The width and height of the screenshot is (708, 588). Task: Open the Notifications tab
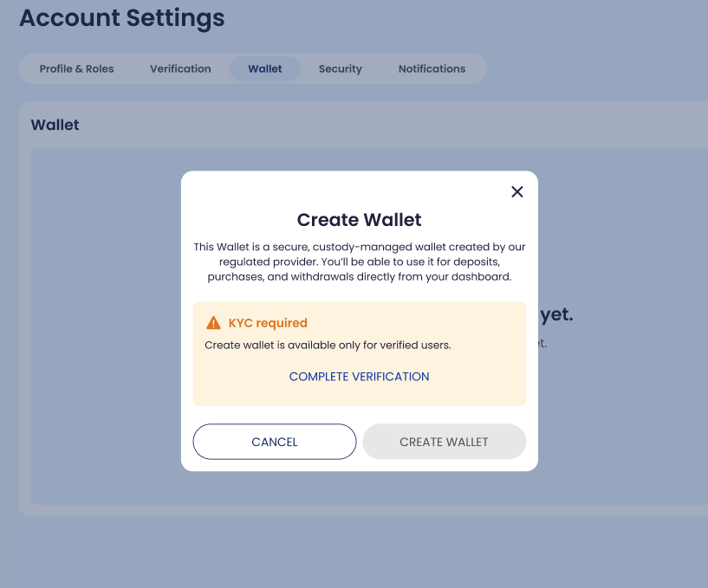[x=432, y=69]
